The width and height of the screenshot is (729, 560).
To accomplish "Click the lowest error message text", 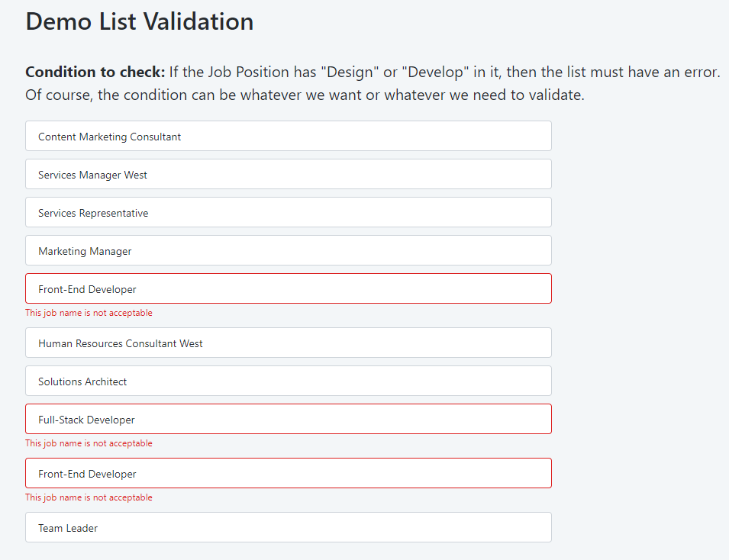I will (x=88, y=497).
